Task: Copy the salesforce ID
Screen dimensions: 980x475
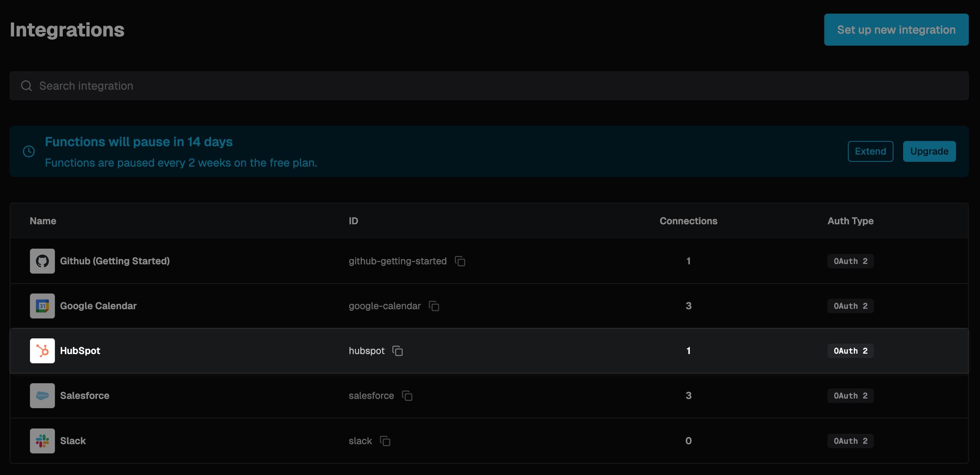Action: click(x=407, y=396)
